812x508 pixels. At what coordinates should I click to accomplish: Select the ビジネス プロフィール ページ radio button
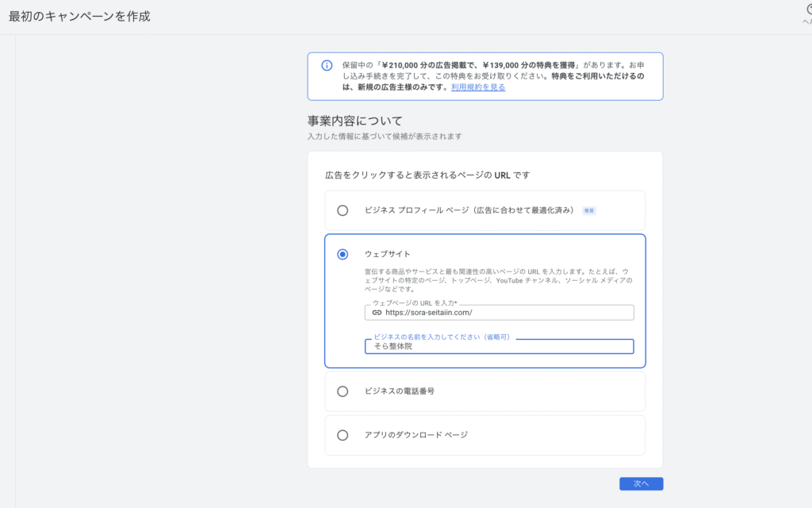[343, 210]
